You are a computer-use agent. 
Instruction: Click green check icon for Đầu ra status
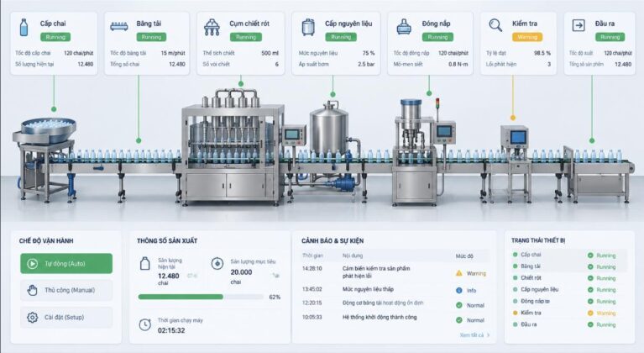coord(590,324)
